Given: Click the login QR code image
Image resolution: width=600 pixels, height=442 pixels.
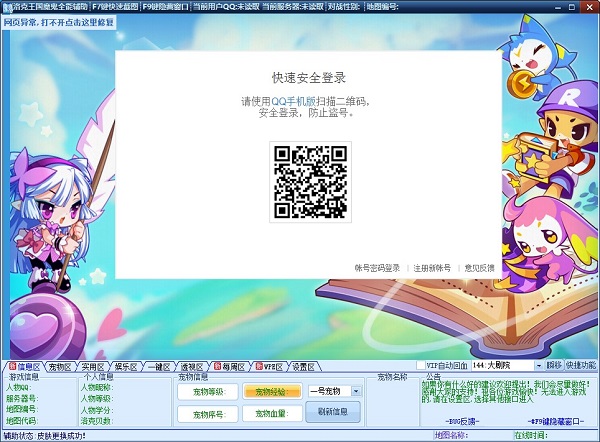Looking at the screenshot, I should coord(310,182).
